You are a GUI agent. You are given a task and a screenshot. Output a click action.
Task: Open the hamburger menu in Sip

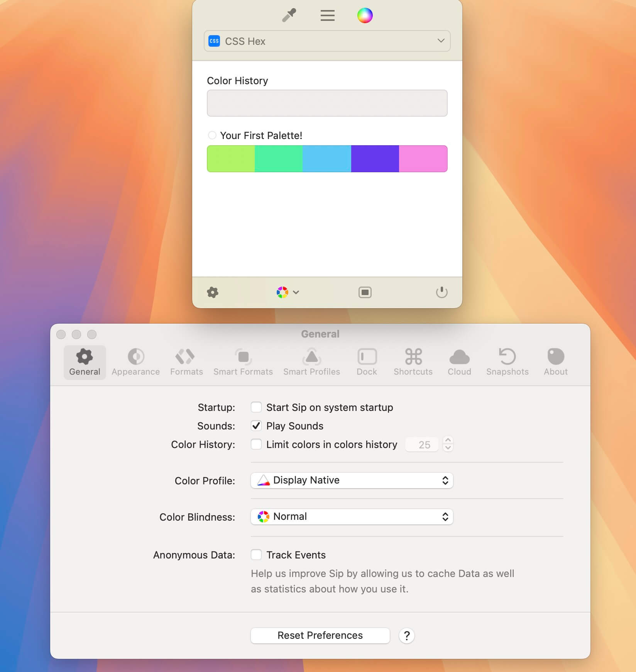click(x=327, y=15)
